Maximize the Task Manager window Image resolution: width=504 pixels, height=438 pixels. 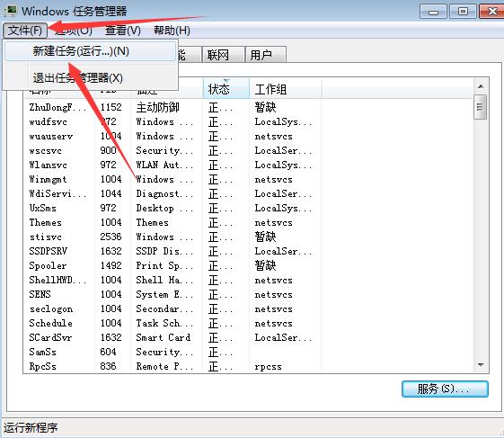coord(463,12)
